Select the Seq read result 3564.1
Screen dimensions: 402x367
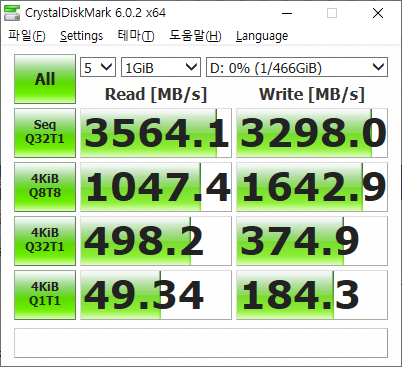[156, 133]
